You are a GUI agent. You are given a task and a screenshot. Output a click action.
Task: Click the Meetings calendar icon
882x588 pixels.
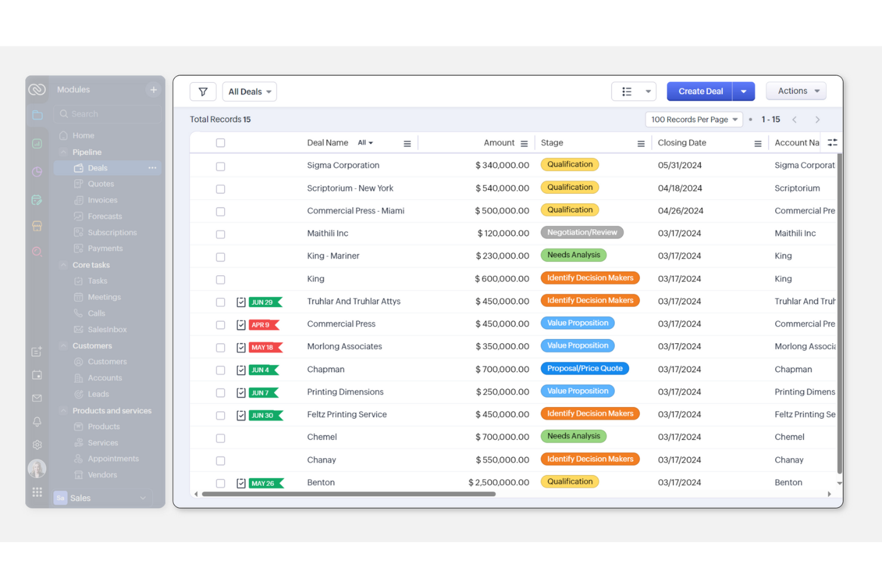point(78,297)
